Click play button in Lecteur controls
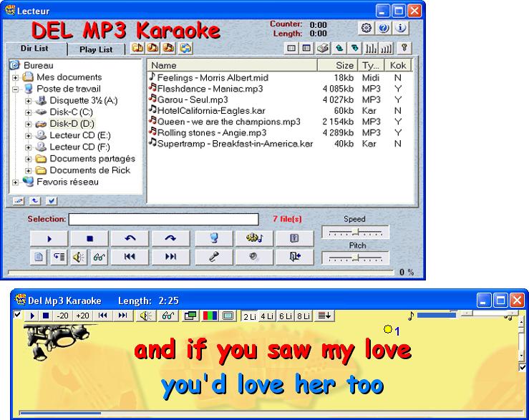 pos(49,238)
